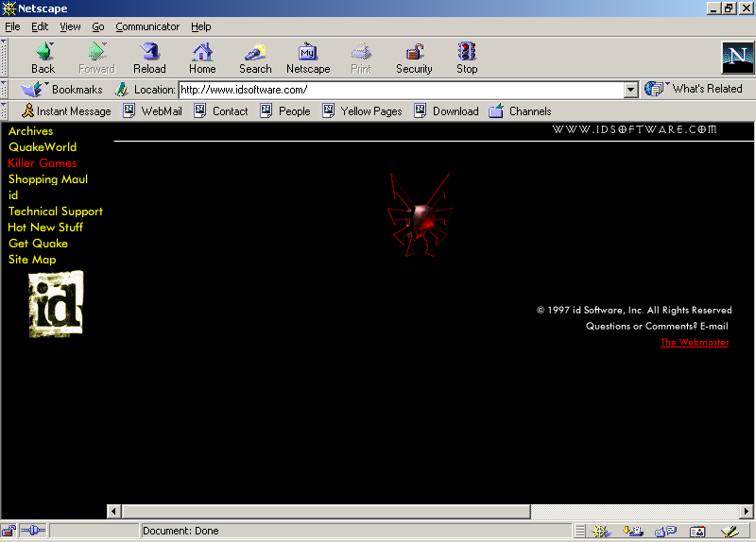Follow the QuakeWorld link
Image resolution: width=756 pixels, height=542 pixels.
[43, 147]
